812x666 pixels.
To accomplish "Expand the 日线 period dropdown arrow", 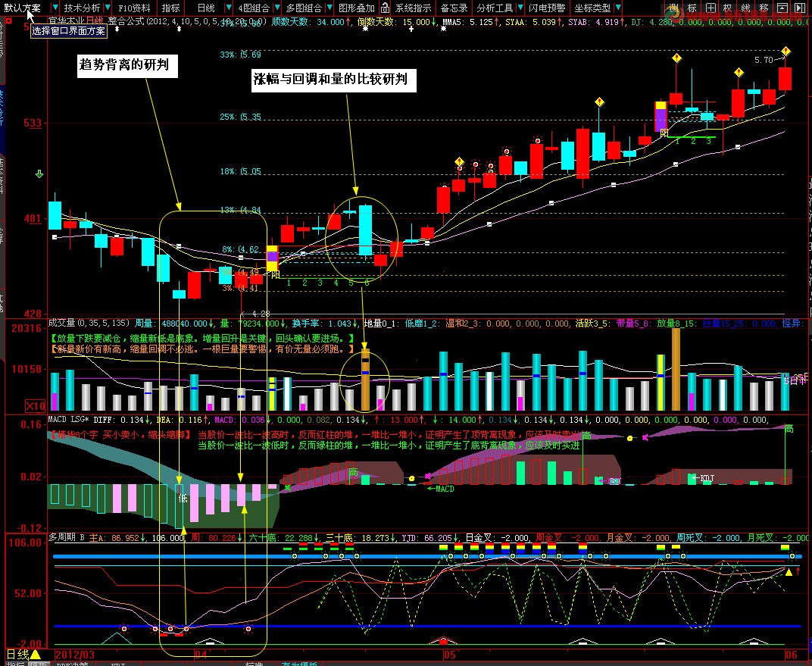I will [229, 8].
